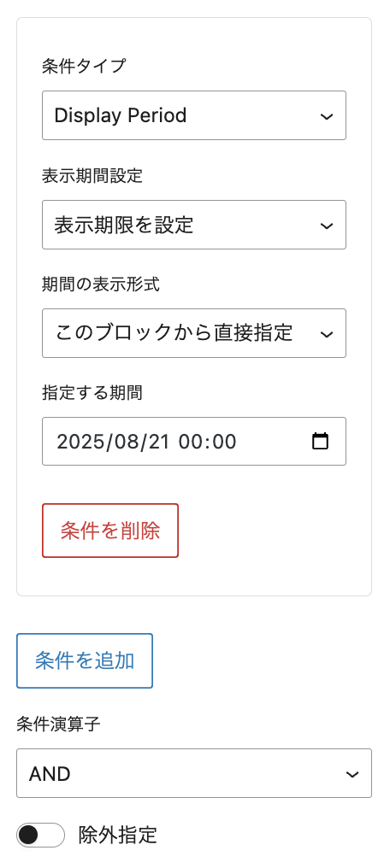Open the 条件演算子 dropdown set to AND
This screenshot has width=390, height=868.
pos(194,773)
